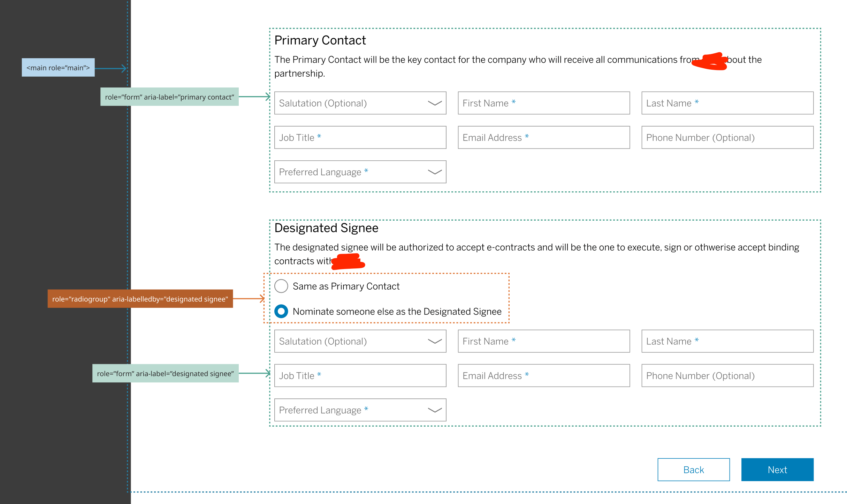
Task: Focus Primary Contact Job Title field
Action: pyautogui.click(x=360, y=137)
